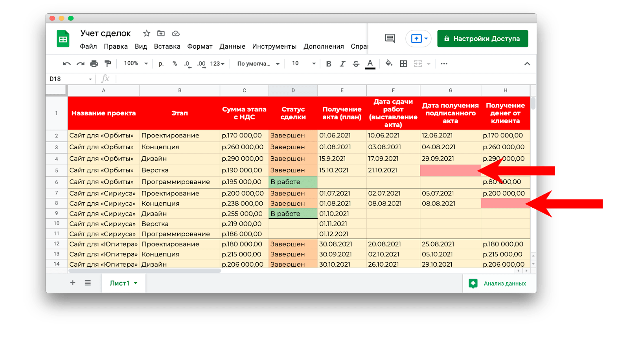Viewport: 629px width, 364px height.
Task: Star the Учет сделок document
Action: coord(147,33)
